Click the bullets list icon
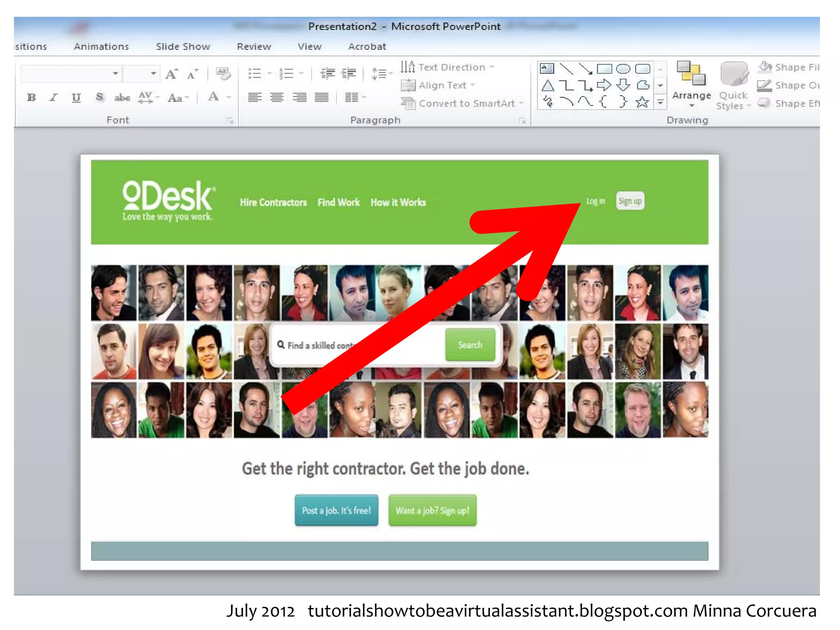 click(255, 74)
